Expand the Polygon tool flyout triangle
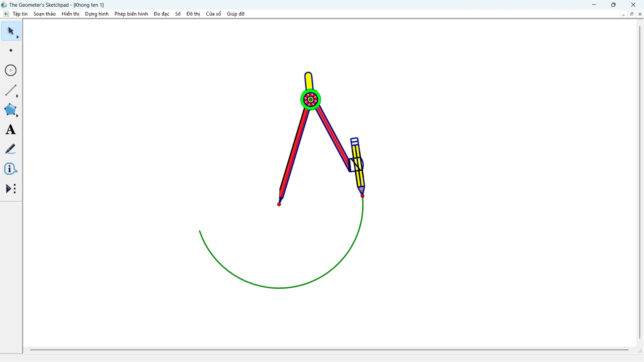This screenshot has height=362, width=644. pos(17,116)
